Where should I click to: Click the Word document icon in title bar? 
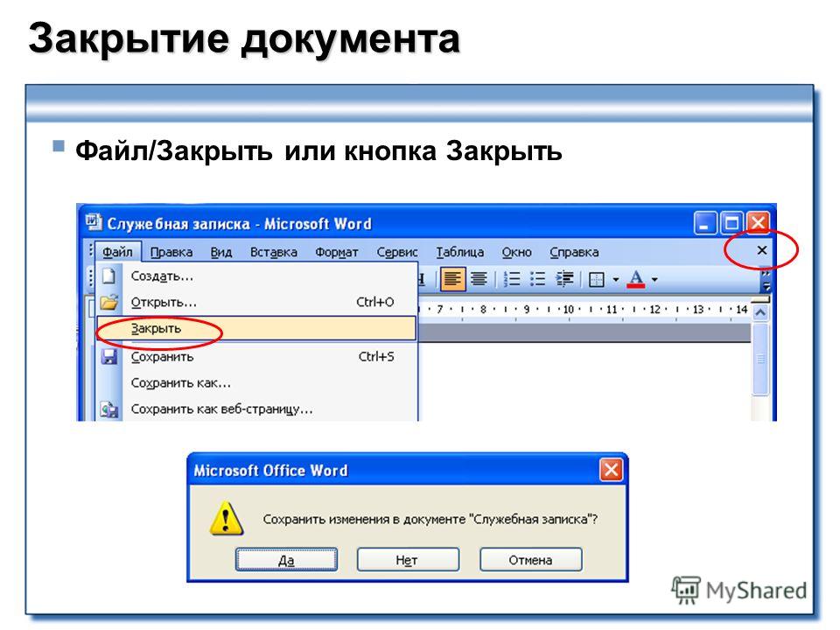pos(94,222)
